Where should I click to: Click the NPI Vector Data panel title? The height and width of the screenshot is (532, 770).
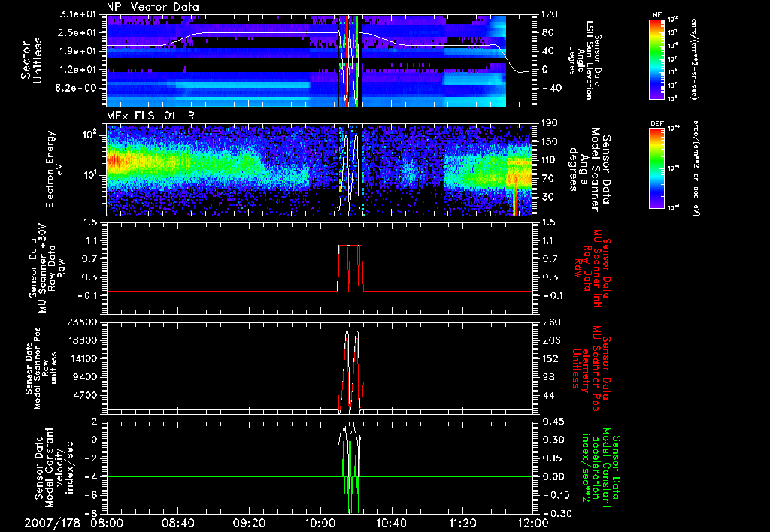coord(153,7)
